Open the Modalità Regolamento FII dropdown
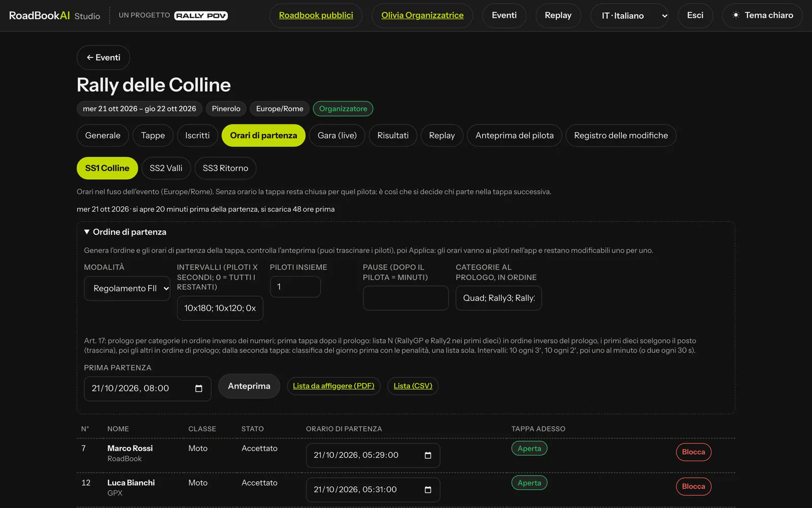The width and height of the screenshot is (812, 508). coord(127,289)
